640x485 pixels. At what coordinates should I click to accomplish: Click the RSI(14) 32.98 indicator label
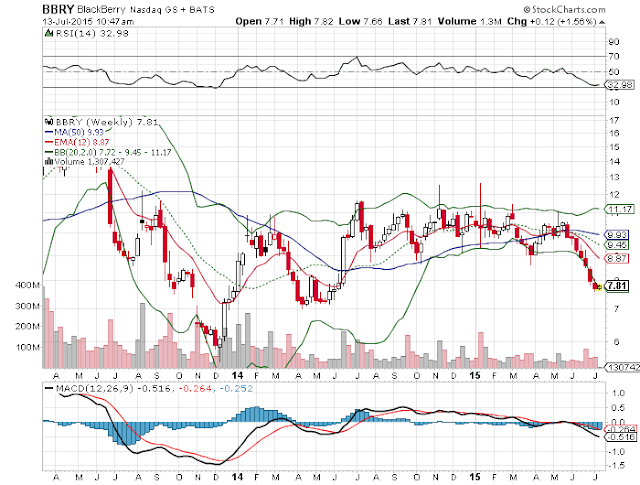[x=92, y=33]
